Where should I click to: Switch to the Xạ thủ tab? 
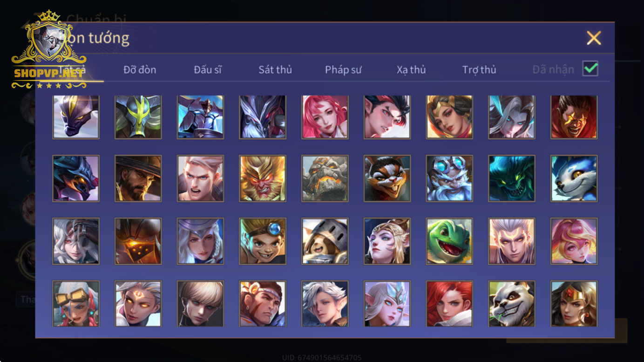[411, 70]
